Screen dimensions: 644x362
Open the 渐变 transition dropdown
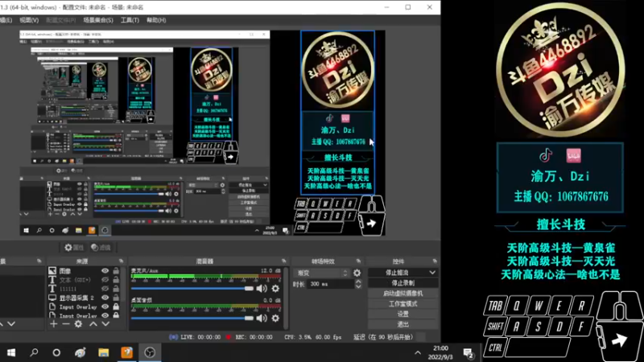coord(322,273)
